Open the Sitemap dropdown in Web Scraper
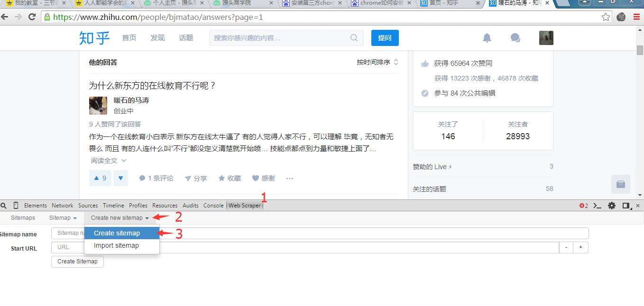Image resolution: width=644 pixels, height=306 pixels. 63,218
